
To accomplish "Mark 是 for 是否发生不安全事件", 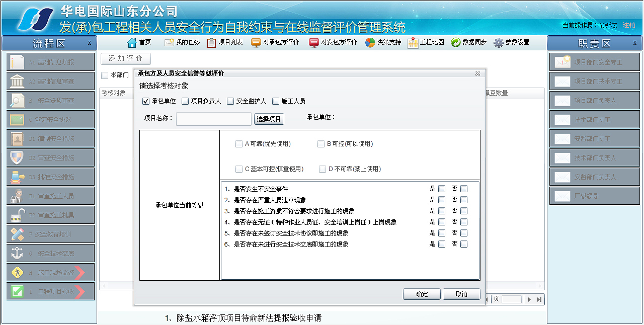I will click(x=442, y=189).
